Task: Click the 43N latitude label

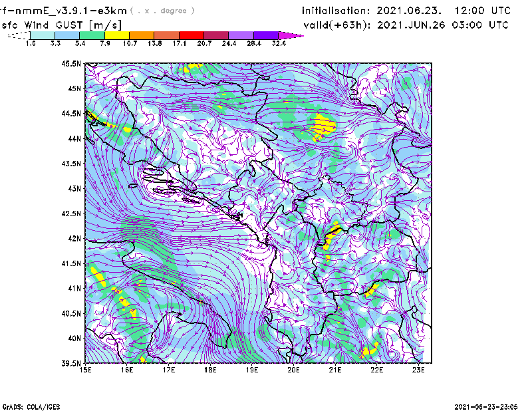Action: pos(74,188)
